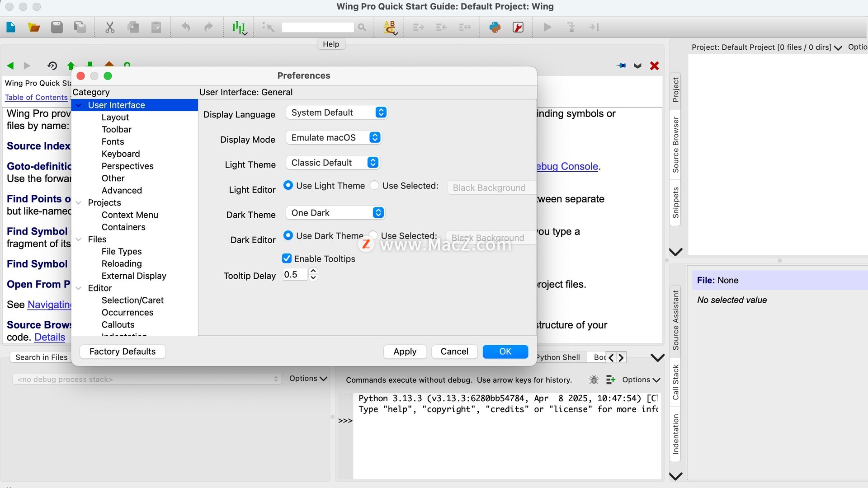Select Dark Editor's Use Selected radio button
Viewport: 868px width, 488px height.
click(x=373, y=235)
